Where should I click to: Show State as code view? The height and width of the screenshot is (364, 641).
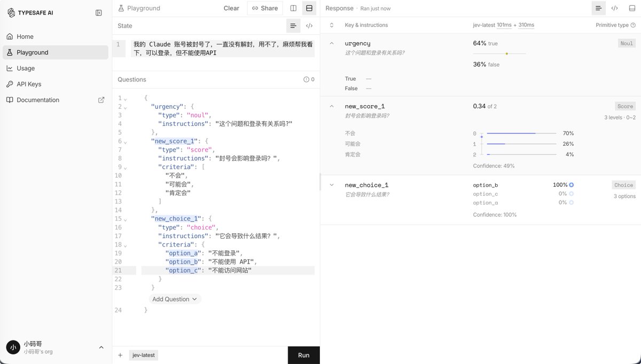[309, 26]
